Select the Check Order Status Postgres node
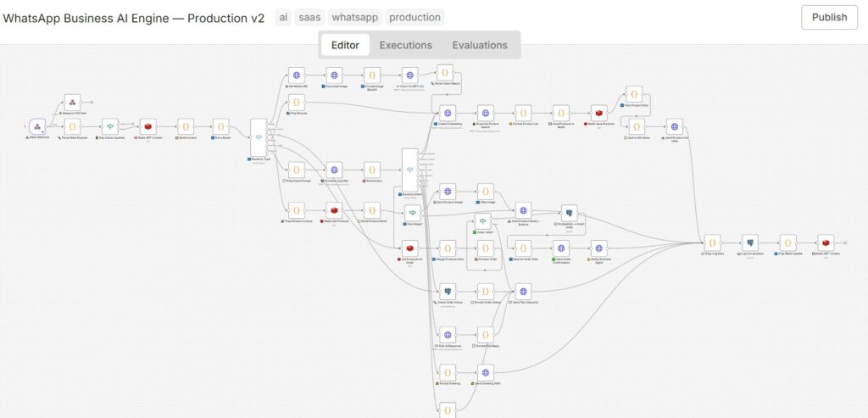Screen dimensions: 868x418 click(x=448, y=291)
